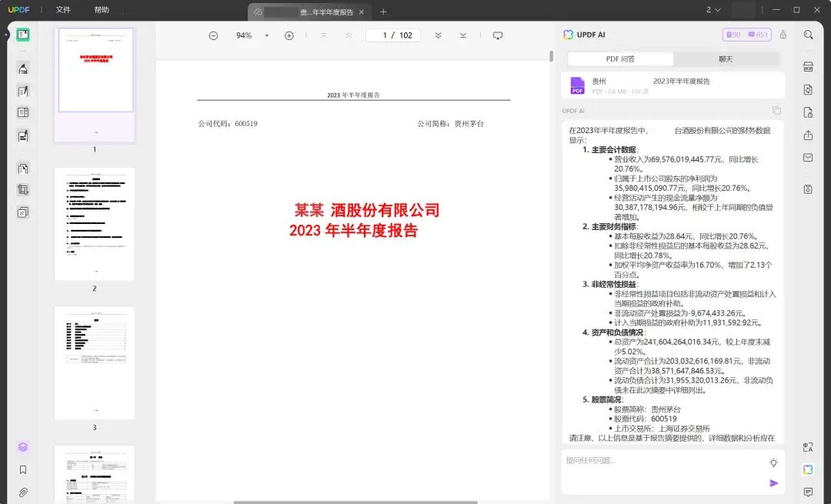The width and height of the screenshot is (831, 504).
Task: Click the horizontal scrollbar under the document
Action: [355, 502]
